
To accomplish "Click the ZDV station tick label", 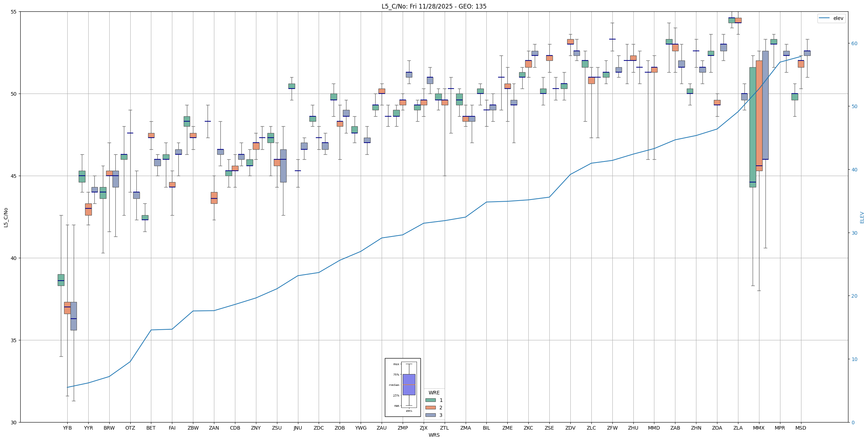I will pyautogui.click(x=570, y=428).
